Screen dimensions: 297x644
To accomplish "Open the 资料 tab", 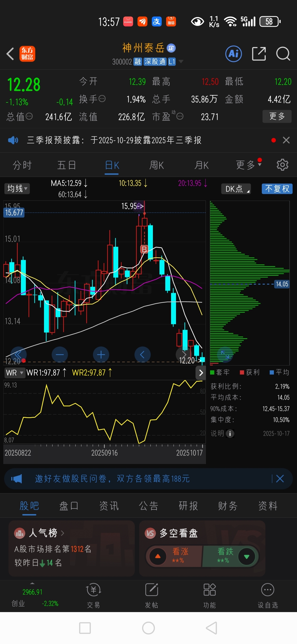I will pyautogui.click(x=268, y=506).
